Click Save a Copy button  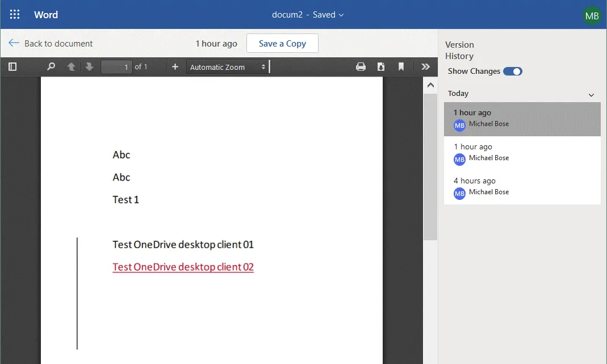click(x=282, y=44)
